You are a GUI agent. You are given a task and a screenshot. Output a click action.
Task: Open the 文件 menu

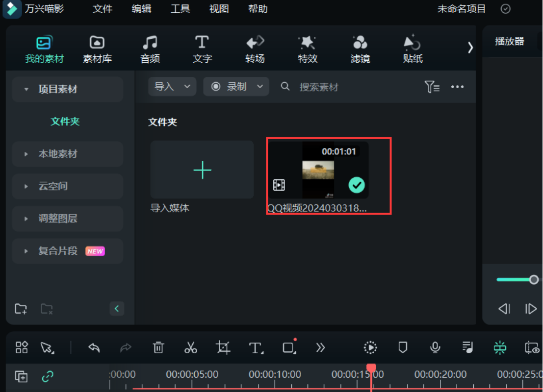pyautogui.click(x=103, y=9)
